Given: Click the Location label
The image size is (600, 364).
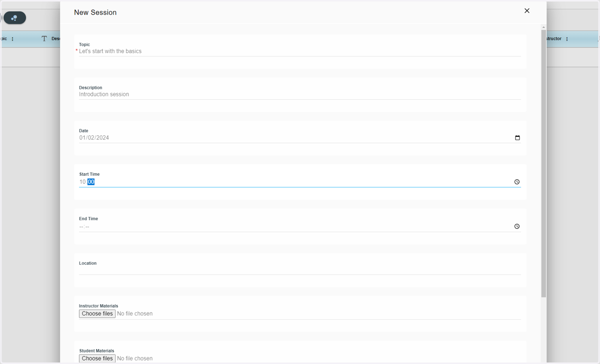Looking at the screenshot, I should [87, 263].
